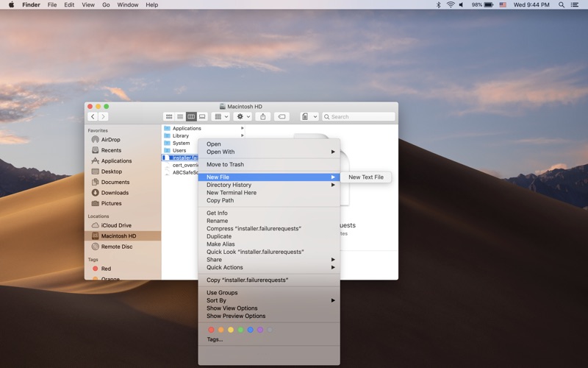
Task: Choose Compress "installer.failurerequests"
Action: [x=269, y=228]
